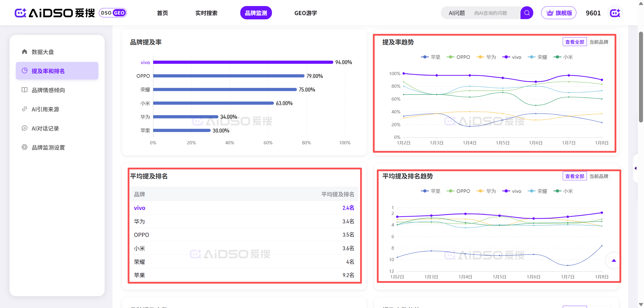Select 当前品牌 in 提及率趋势 panel
Viewport: 644px width, 308px height.
pyautogui.click(x=599, y=42)
